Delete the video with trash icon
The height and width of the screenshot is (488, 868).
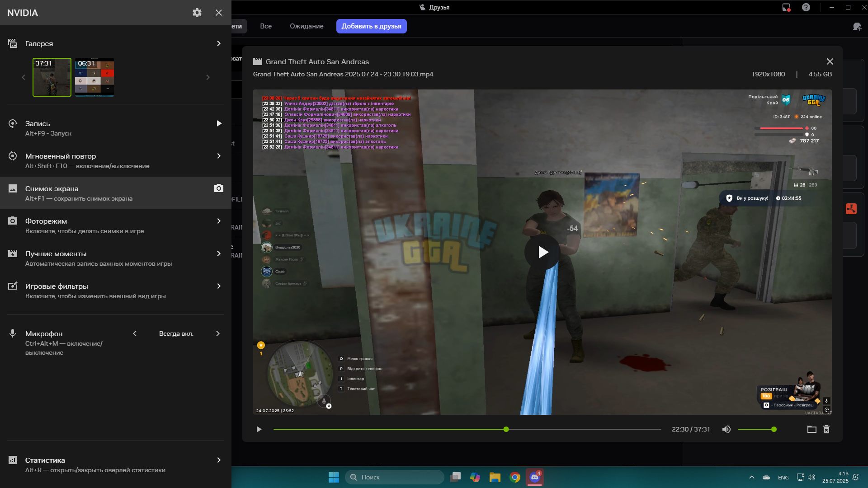click(x=826, y=429)
